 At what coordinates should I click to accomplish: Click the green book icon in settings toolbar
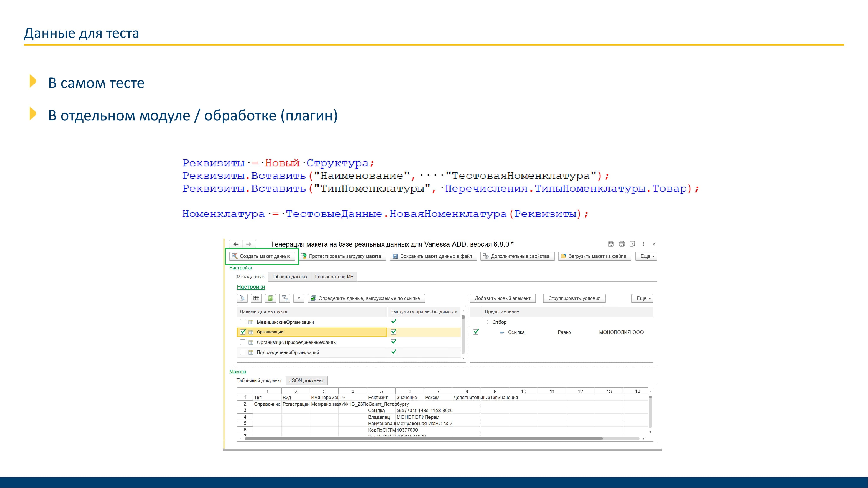270,298
